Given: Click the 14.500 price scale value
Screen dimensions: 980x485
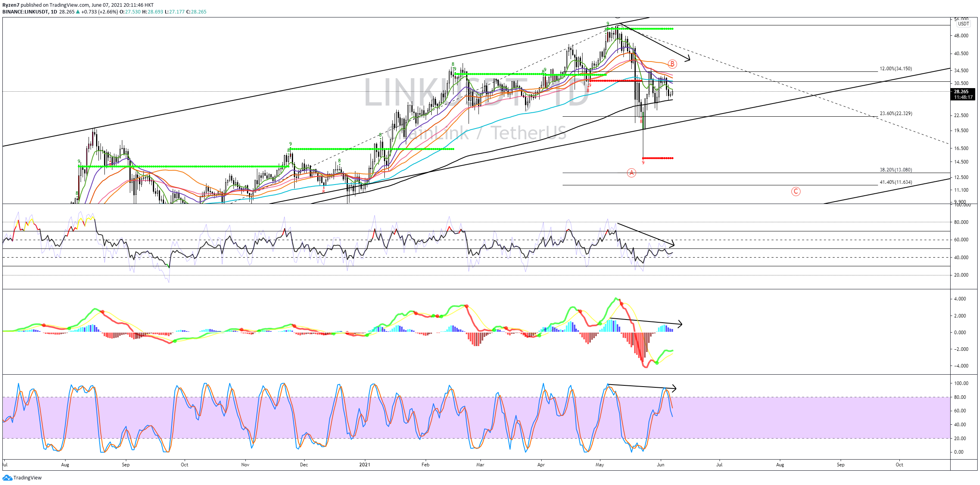Looking at the screenshot, I should pyautogui.click(x=961, y=162).
